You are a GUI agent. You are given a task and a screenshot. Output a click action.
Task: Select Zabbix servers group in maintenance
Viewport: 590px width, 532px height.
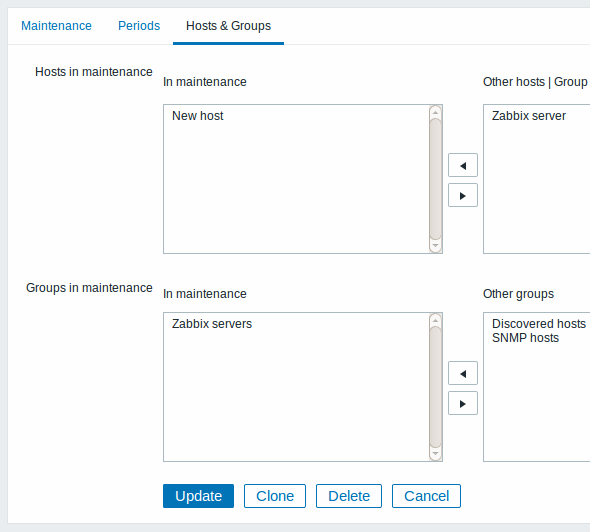(x=212, y=324)
